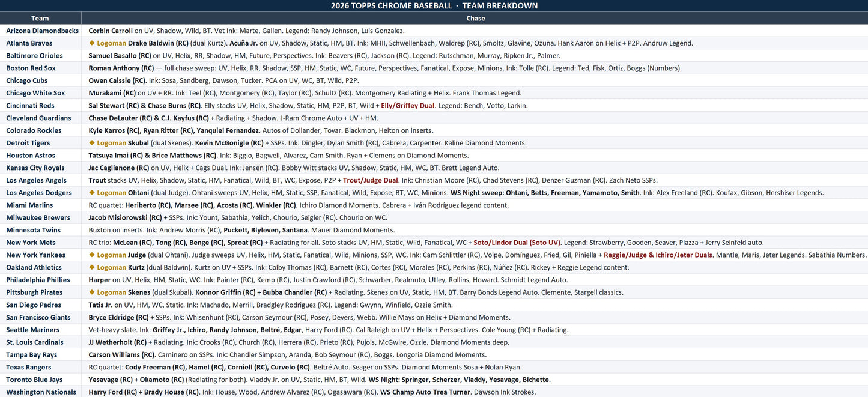The width and height of the screenshot is (868, 397).
Task: Select the Arizona Diamondbacks team cell
Action: coord(40,31)
